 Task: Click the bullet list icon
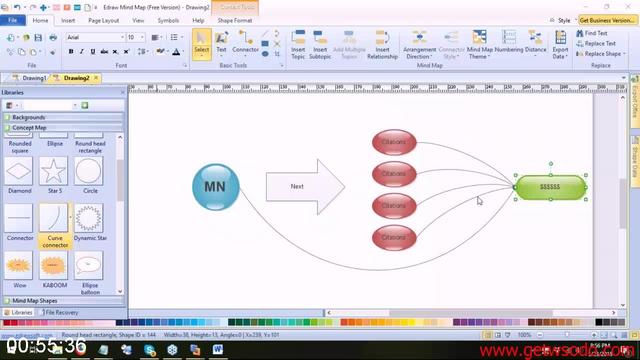[176, 38]
